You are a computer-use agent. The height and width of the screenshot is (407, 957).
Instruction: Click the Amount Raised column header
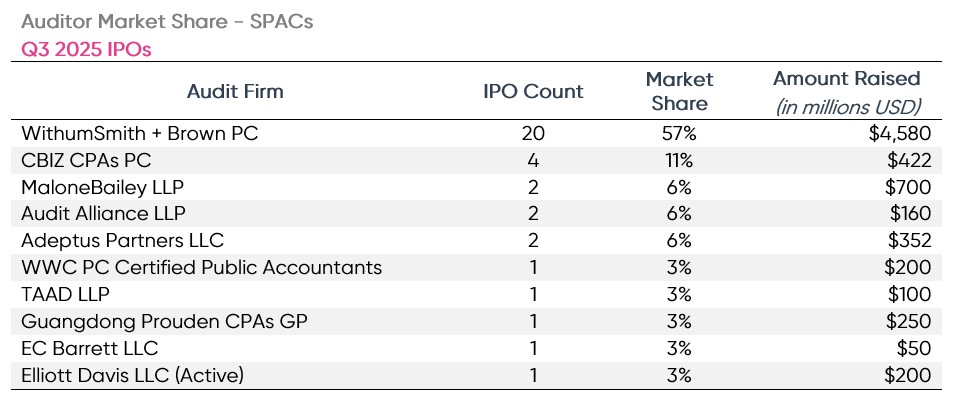[x=845, y=79]
